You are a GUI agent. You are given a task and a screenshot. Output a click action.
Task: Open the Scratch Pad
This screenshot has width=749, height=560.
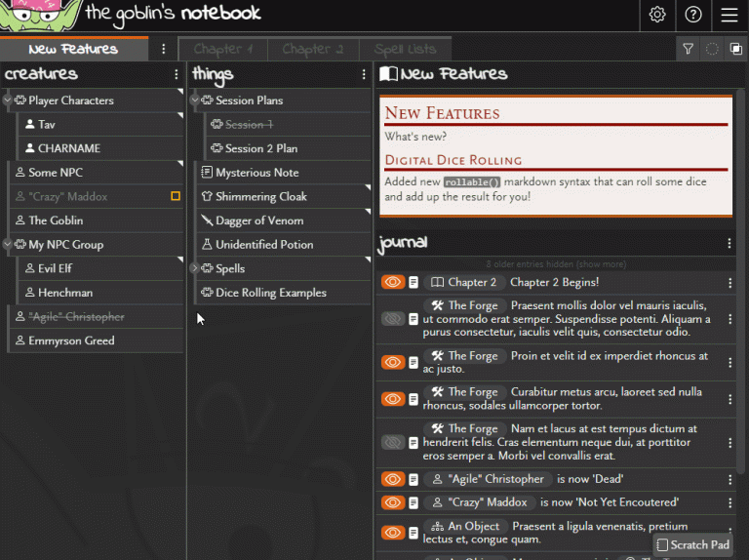point(692,544)
